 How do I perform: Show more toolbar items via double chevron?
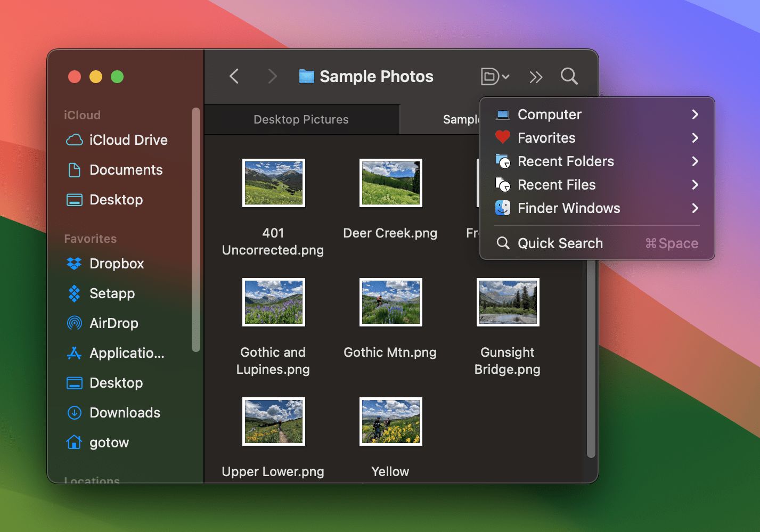536,77
